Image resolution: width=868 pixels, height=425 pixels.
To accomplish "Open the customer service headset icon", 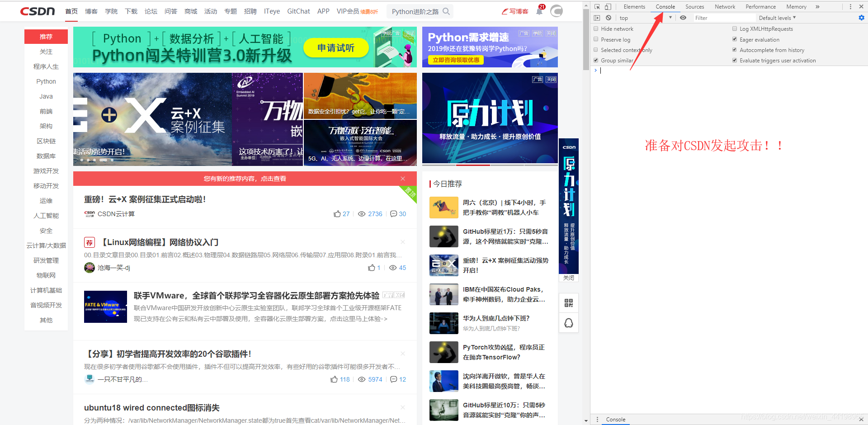I will click(x=569, y=323).
